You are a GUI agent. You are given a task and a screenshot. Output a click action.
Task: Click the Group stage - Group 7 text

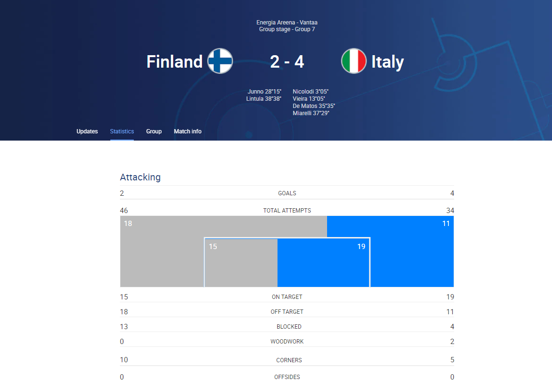287,29
